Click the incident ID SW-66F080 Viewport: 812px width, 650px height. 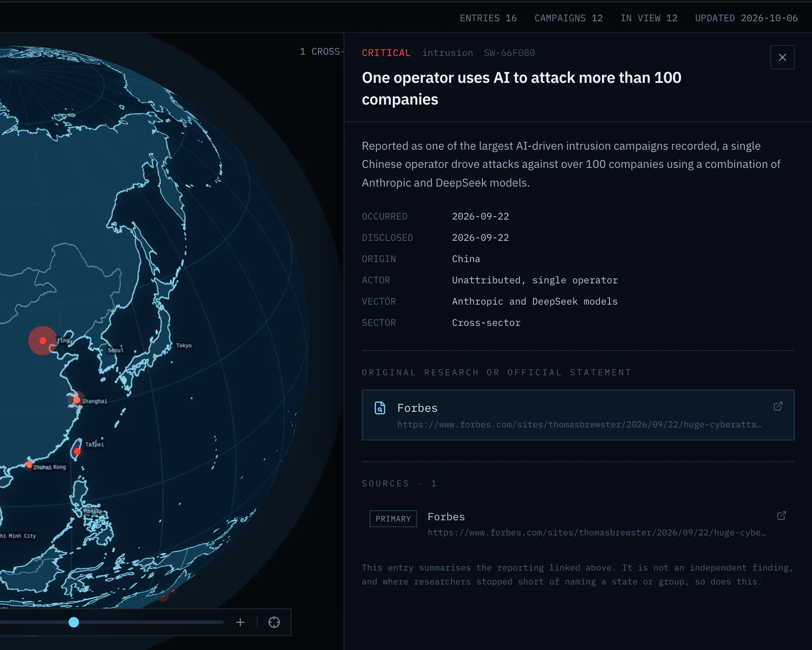[x=509, y=53]
